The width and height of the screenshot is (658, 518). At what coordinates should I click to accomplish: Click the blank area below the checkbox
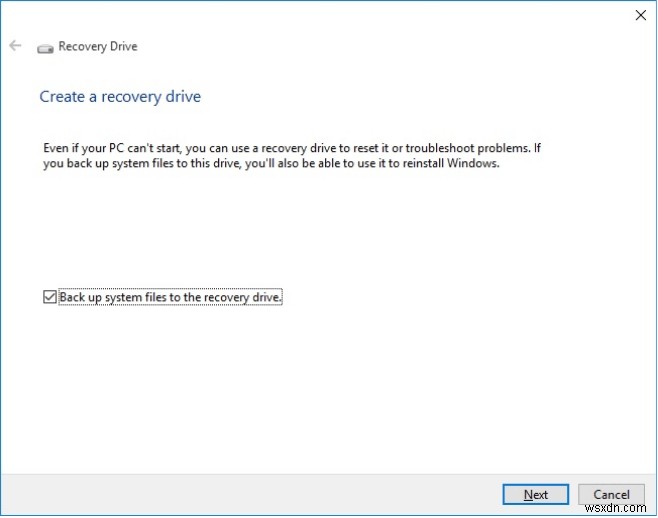(300, 390)
